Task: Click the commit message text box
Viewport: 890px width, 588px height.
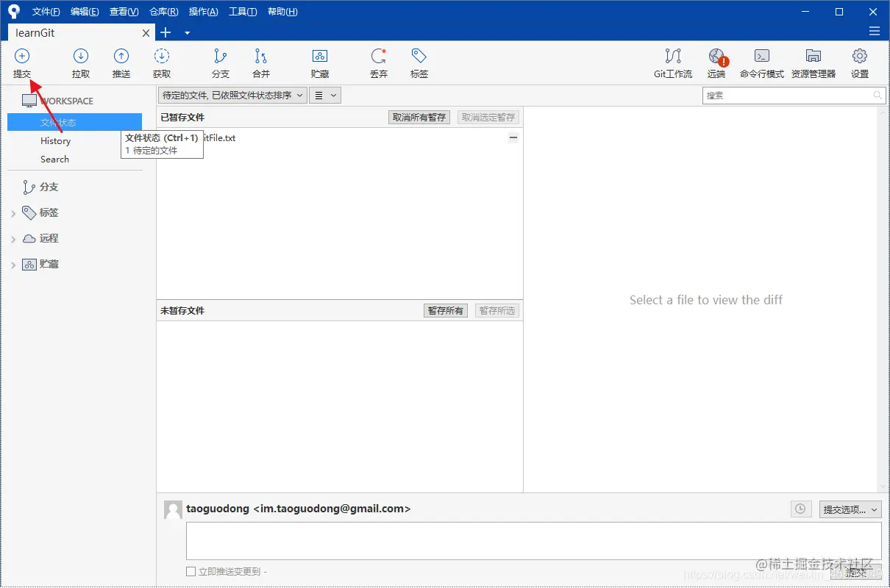Action: (534, 541)
